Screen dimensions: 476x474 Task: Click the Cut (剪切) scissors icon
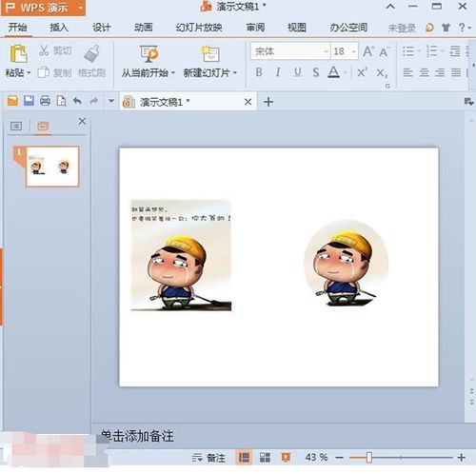coord(44,50)
